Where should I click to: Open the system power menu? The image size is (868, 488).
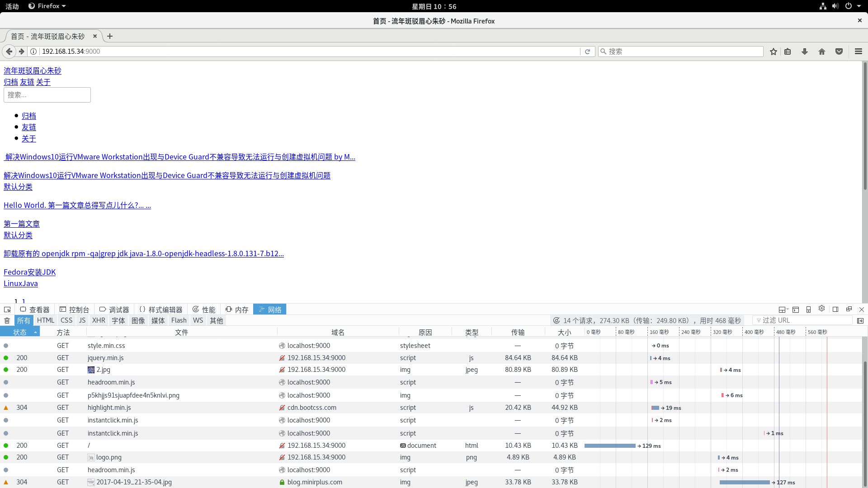853,6
